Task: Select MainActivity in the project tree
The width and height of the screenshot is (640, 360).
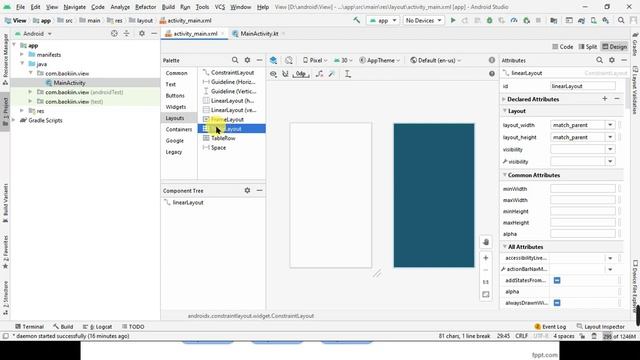Action: click(x=69, y=83)
